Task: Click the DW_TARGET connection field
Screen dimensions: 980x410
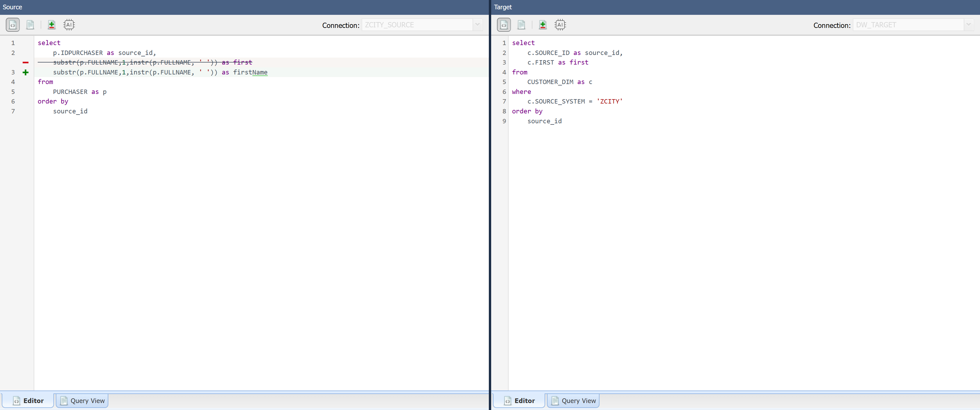Action: coord(908,25)
